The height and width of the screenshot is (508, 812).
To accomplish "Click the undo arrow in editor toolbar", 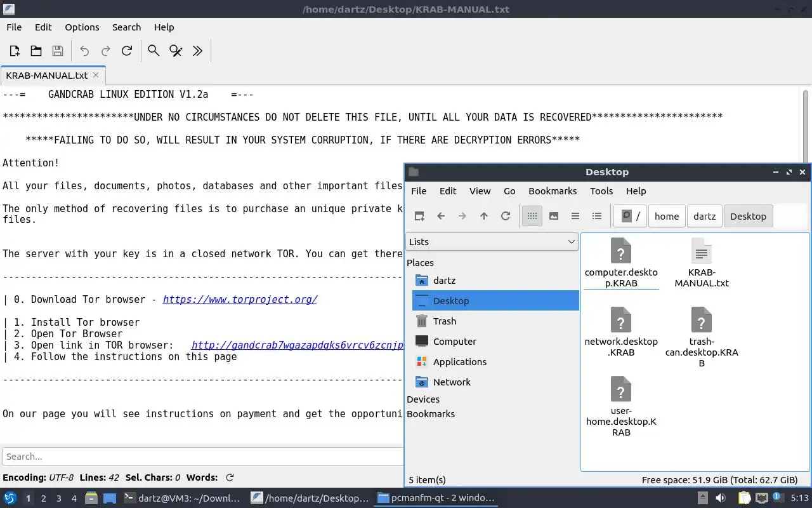I will tap(84, 51).
